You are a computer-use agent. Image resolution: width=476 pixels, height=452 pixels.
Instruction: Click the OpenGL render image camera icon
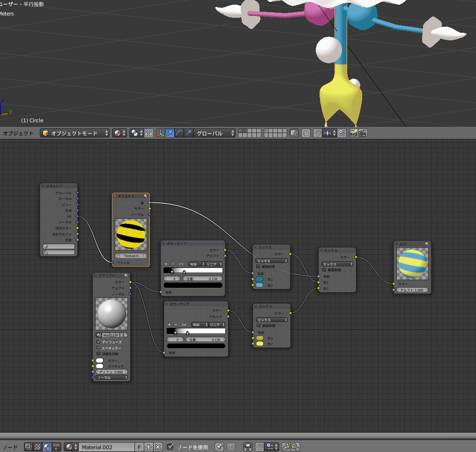point(353,133)
